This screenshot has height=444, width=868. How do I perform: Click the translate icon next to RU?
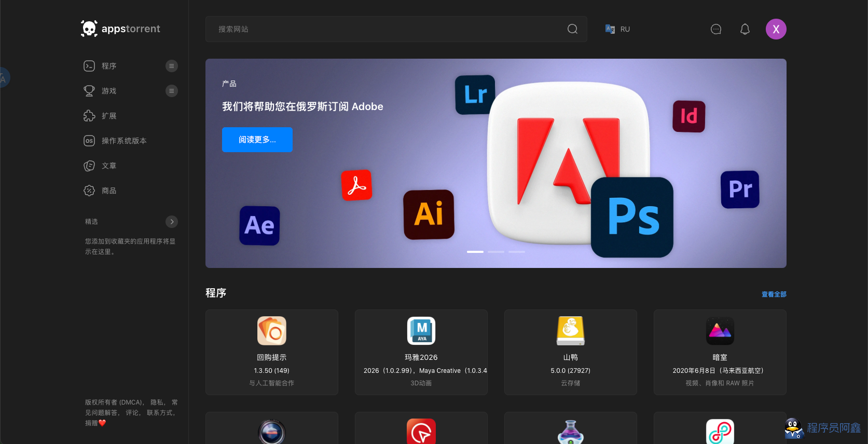[610, 29]
